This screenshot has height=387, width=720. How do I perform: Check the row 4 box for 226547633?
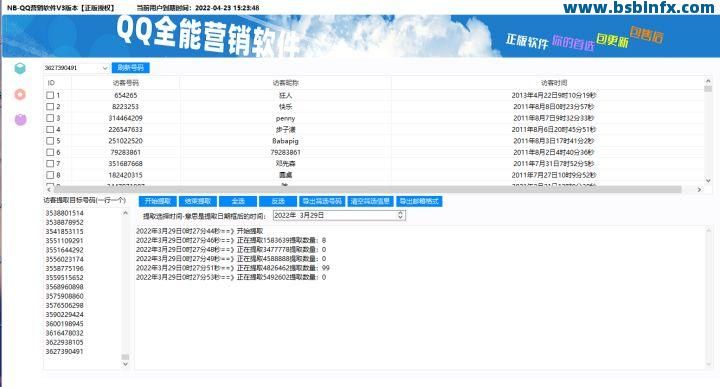click(50, 129)
